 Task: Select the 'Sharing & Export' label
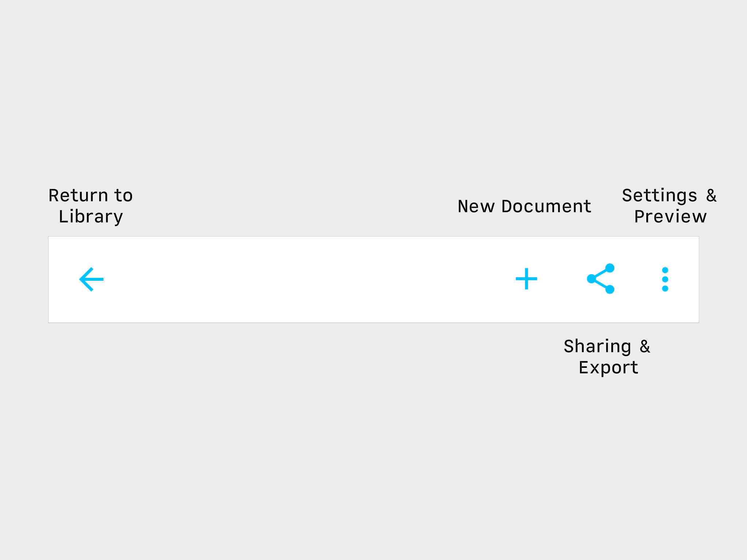pyautogui.click(x=607, y=357)
